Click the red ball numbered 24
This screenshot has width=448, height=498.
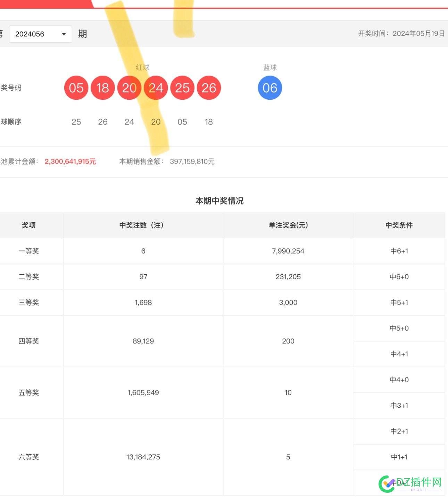[156, 88]
